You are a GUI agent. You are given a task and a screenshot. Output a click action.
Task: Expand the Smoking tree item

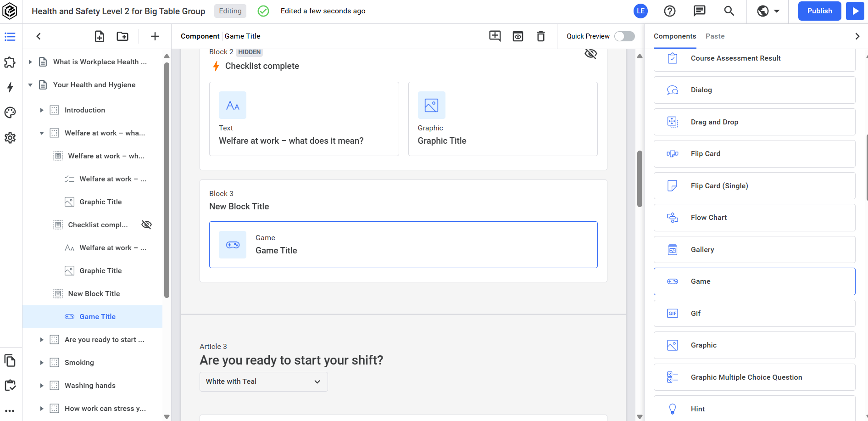click(42, 363)
